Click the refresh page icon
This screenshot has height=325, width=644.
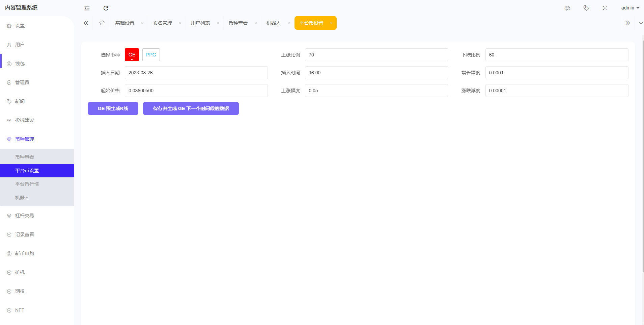106,8
